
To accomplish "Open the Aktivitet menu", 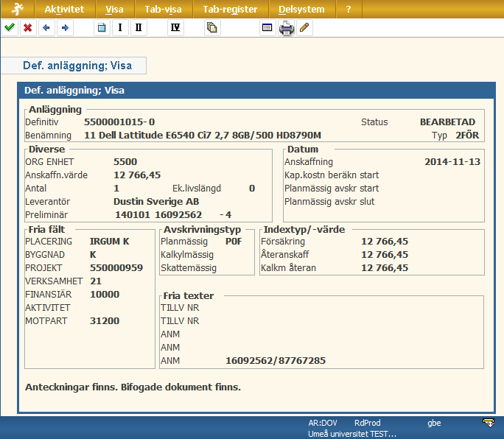I will tap(64, 10).
